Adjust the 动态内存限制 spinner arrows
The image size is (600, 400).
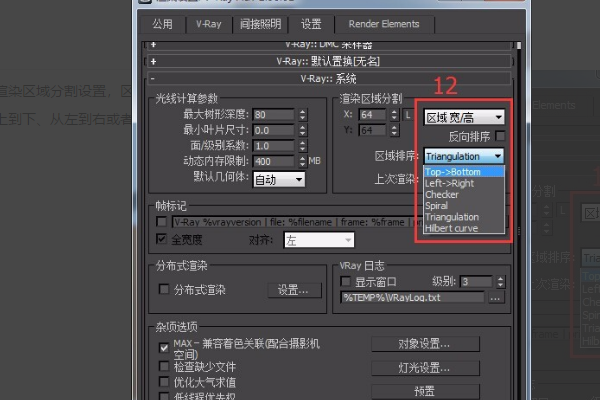302,161
